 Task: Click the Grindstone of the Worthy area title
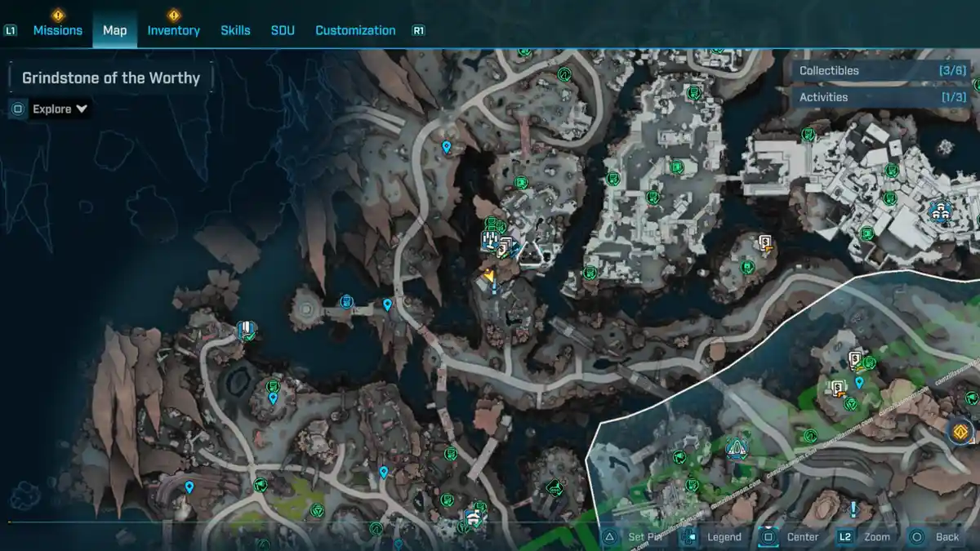[x=111, y=78]
